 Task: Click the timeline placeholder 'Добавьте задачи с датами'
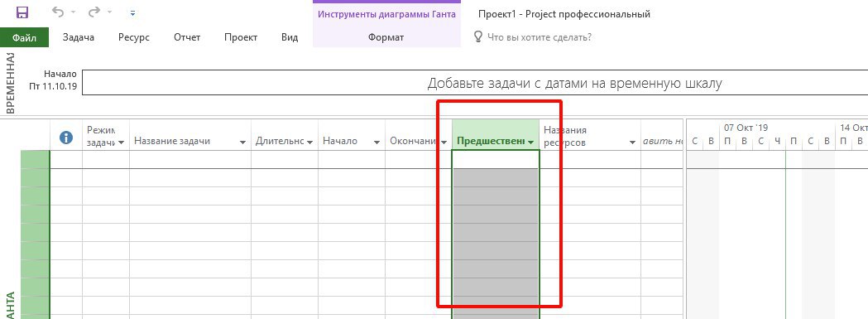pyautogui.click(x=574, y=83)
